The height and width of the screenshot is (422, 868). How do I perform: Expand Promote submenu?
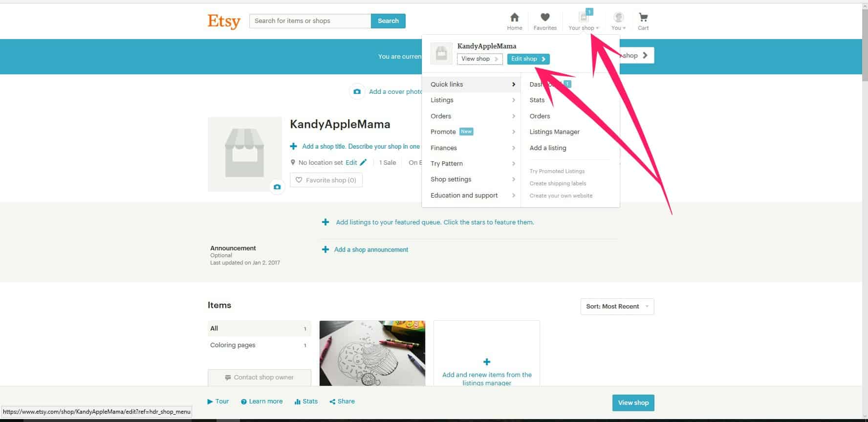coord(472,132)
